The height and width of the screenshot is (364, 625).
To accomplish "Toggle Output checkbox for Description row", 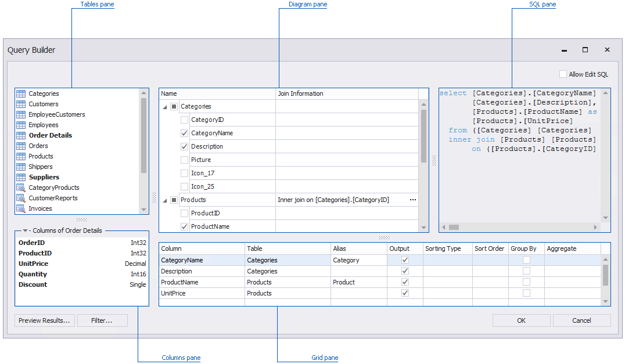I will [405, 271].
